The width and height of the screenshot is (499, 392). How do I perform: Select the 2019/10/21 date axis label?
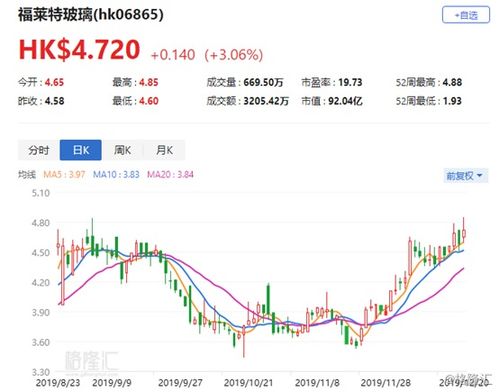248,382
